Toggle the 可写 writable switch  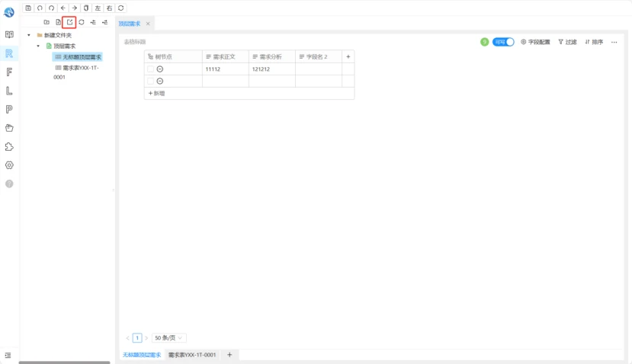tap(503, 42)
